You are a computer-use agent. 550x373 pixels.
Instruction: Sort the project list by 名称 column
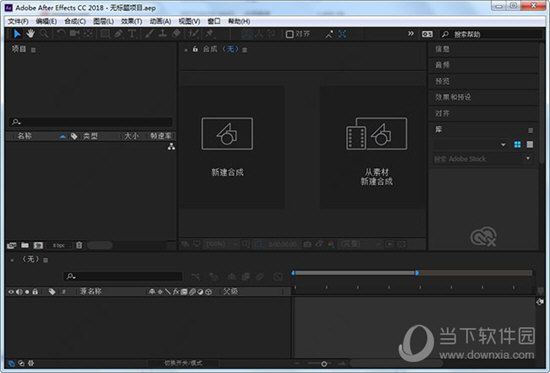tap(25, 136)
